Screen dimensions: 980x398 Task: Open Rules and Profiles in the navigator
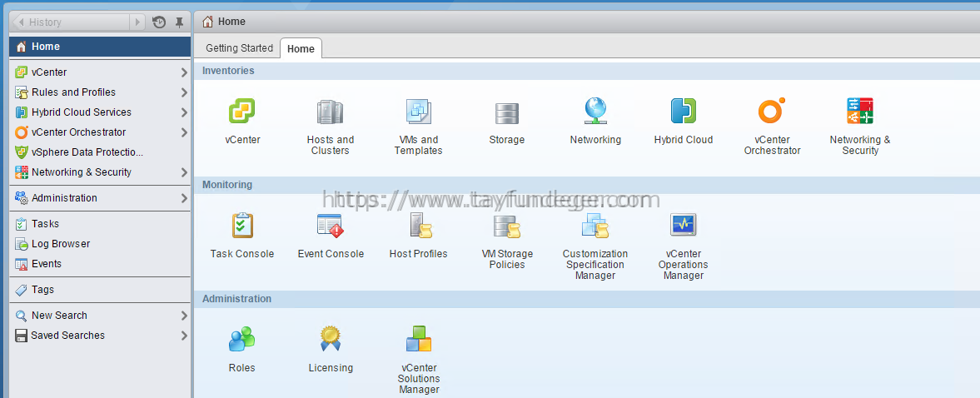tap(100, 92)
